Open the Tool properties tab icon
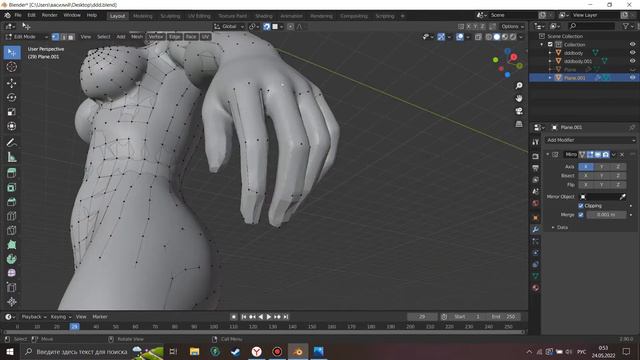This screenshot has width=640, height=360. (x=536, y=142)
